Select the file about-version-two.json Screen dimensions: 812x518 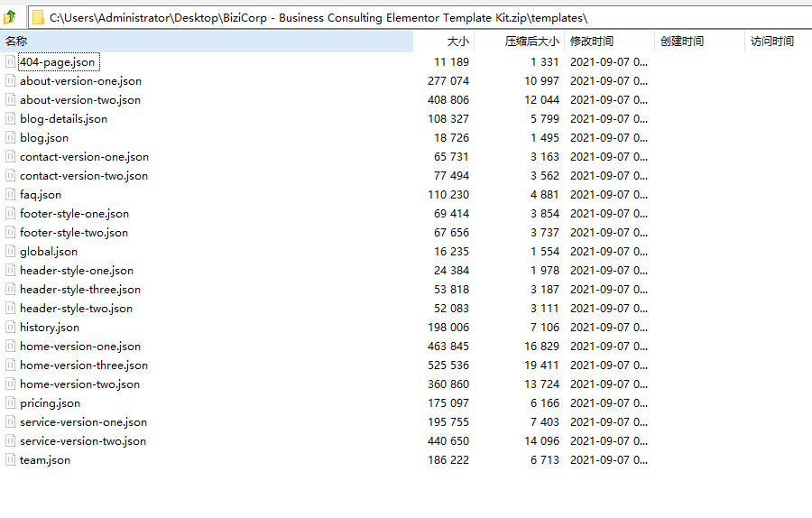80,100
